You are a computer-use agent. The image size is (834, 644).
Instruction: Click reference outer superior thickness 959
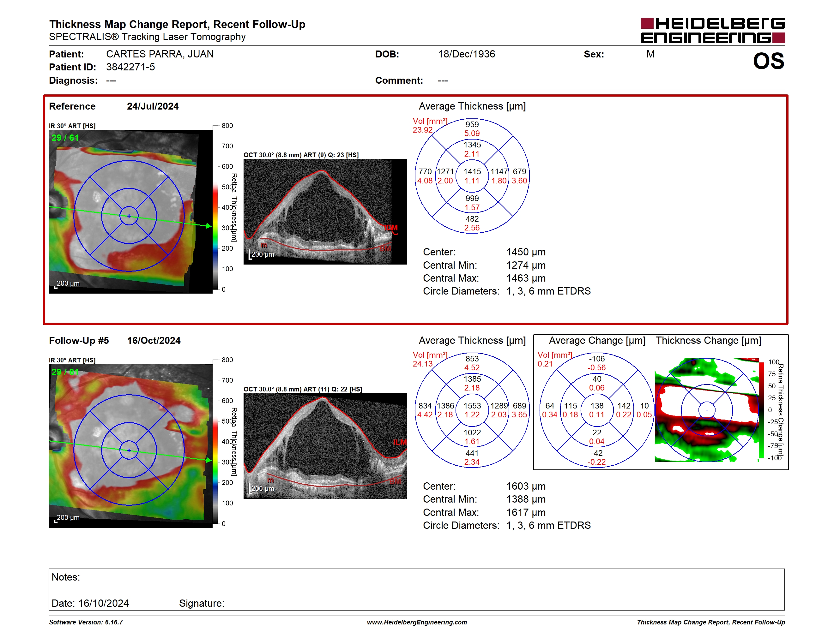[x=472, y=125]
